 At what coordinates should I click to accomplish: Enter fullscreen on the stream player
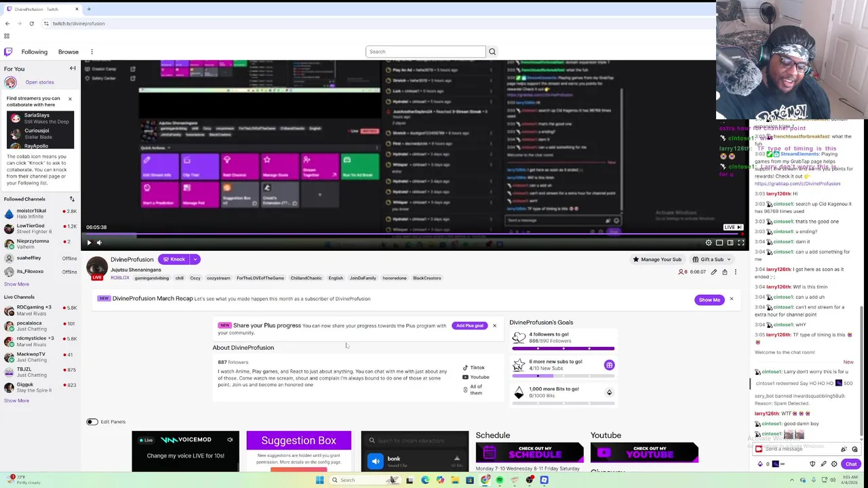(741, 243)
